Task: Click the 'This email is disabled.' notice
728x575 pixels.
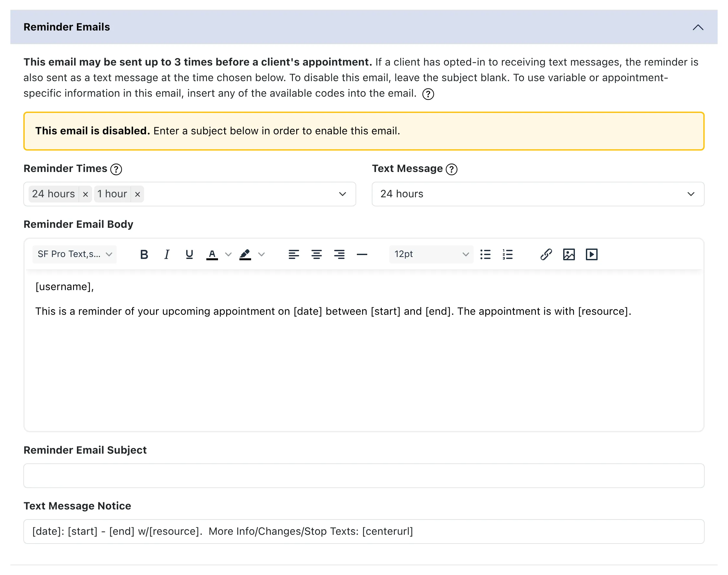Action: click(x=364, y=131)
